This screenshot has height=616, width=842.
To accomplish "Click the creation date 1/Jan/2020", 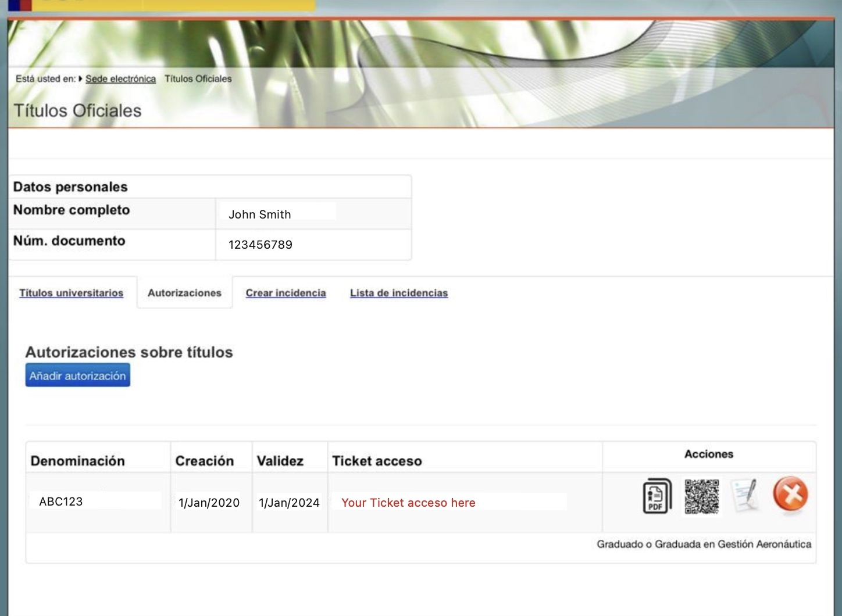I will 209,503.
